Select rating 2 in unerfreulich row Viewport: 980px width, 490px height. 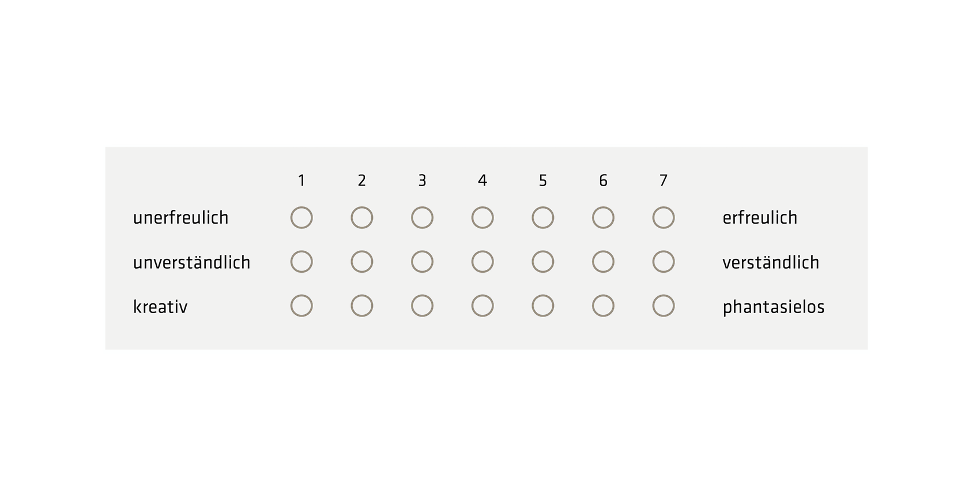(362, 217)
